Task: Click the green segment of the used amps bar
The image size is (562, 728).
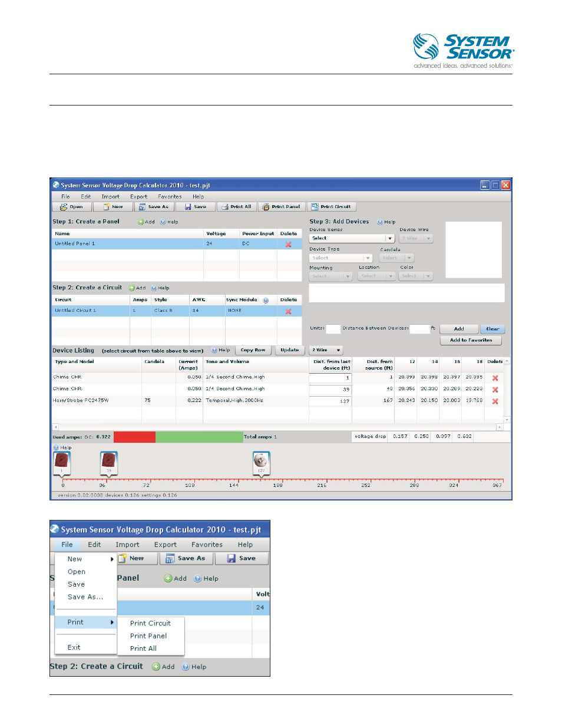Action: pyautogui.click(x=199, y=437)
